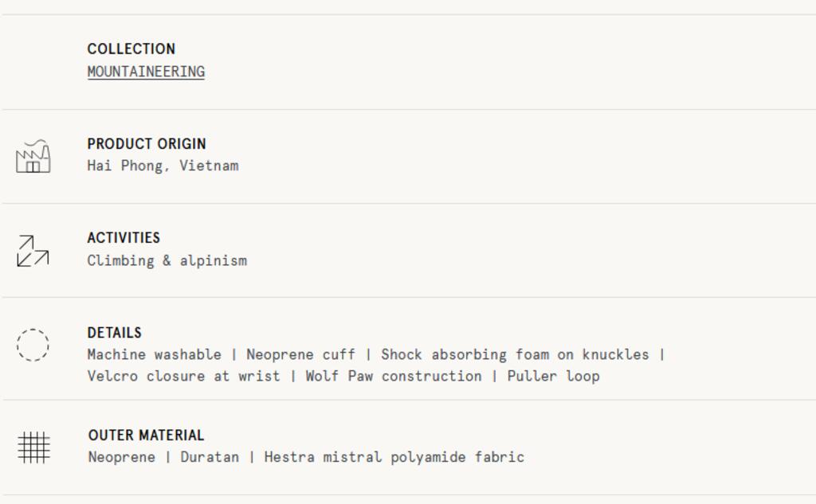Click the Climbing & alpinism text
The height and width of the screenshot is (504, 816).
pyautogui.click(x=167, y=260)
